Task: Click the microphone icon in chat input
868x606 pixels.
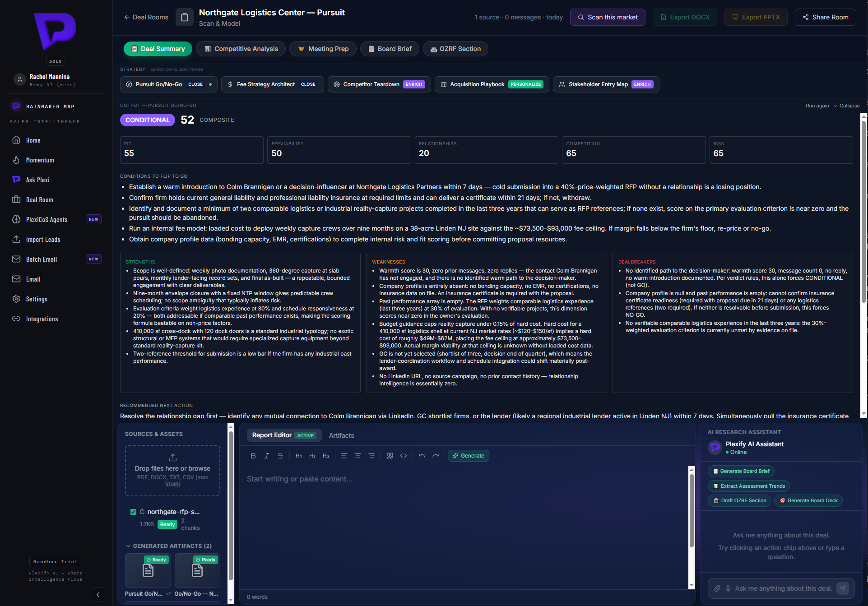Action: coord(728,588)
